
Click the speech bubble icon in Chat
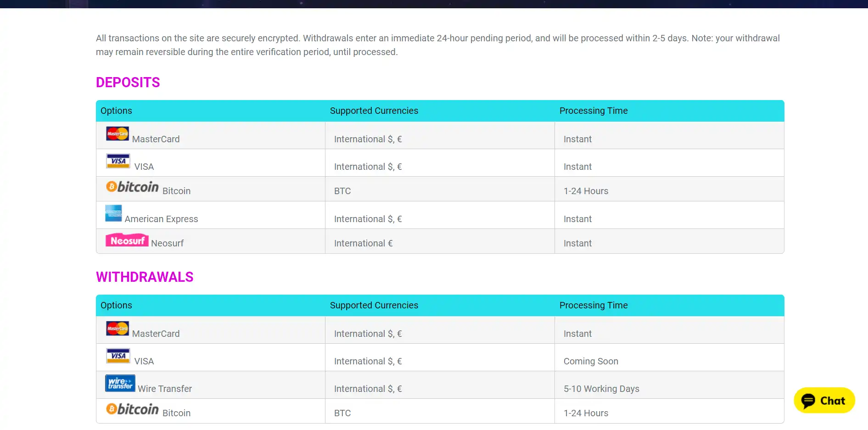click(808, 401)
